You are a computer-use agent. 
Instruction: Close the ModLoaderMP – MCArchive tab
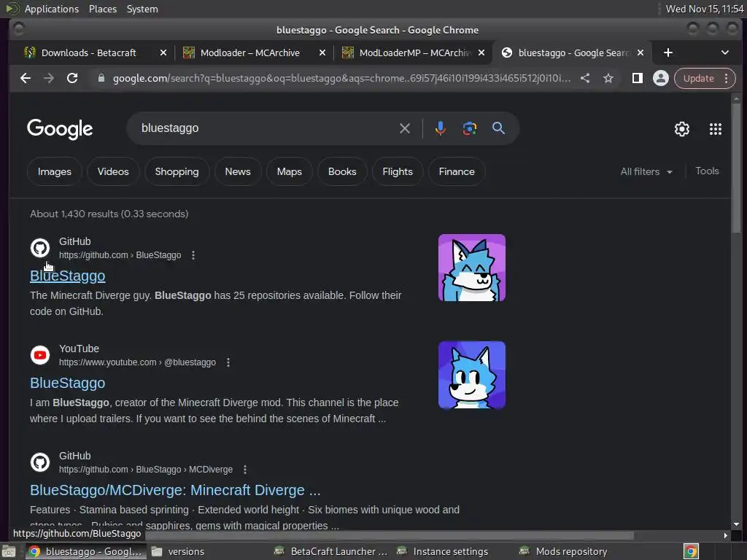(481, 52)
